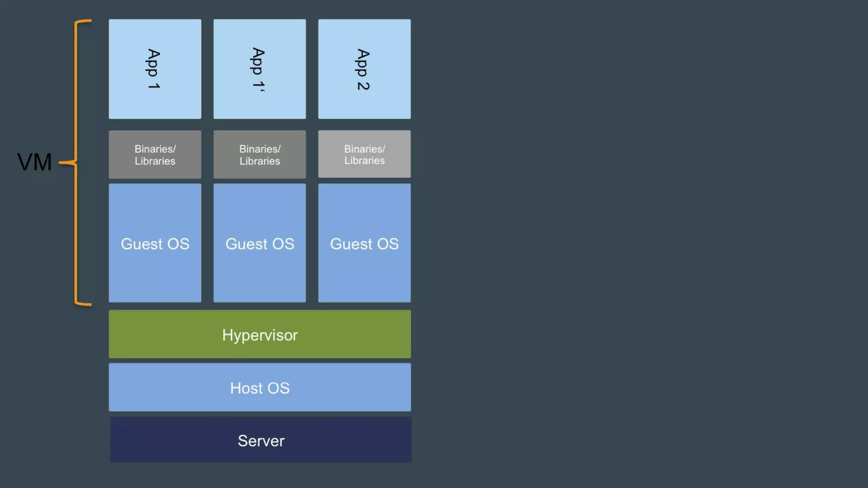This screenshot has height=488, width=868.
Task: Click the orange bracket tip beside VM
Action: [64, 162]
